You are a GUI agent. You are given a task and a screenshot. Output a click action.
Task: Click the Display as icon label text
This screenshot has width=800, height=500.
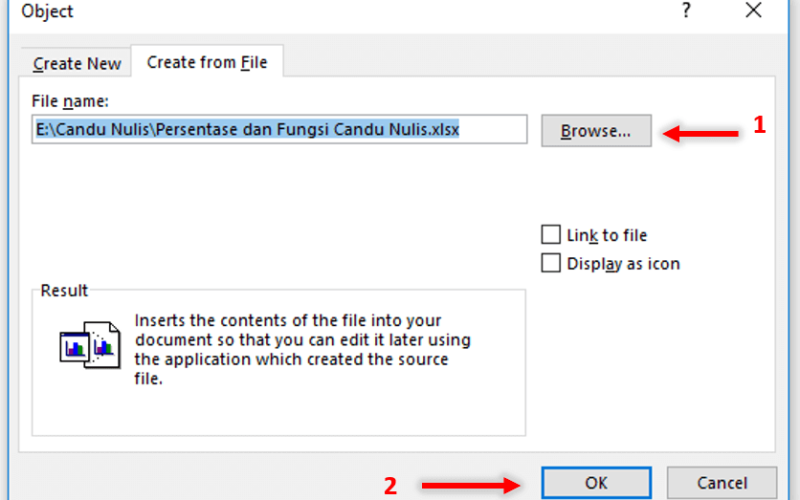(623, 264)
